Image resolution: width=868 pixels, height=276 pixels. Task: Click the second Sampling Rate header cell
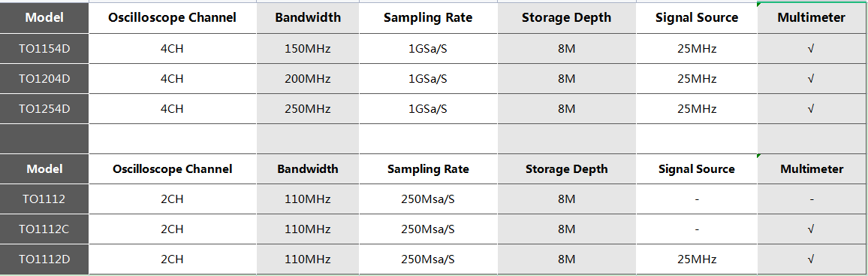tap(429, 169)
